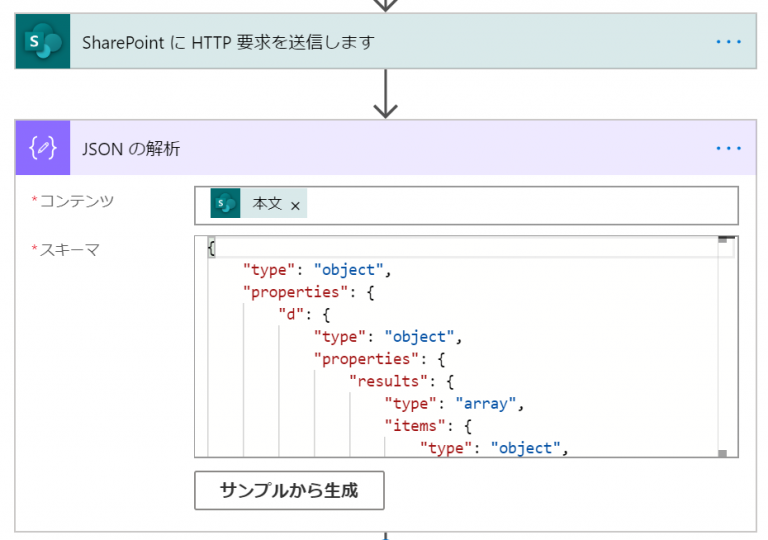
Task: Click the top of the schema editor scrollbar
Action: point(726,241)
